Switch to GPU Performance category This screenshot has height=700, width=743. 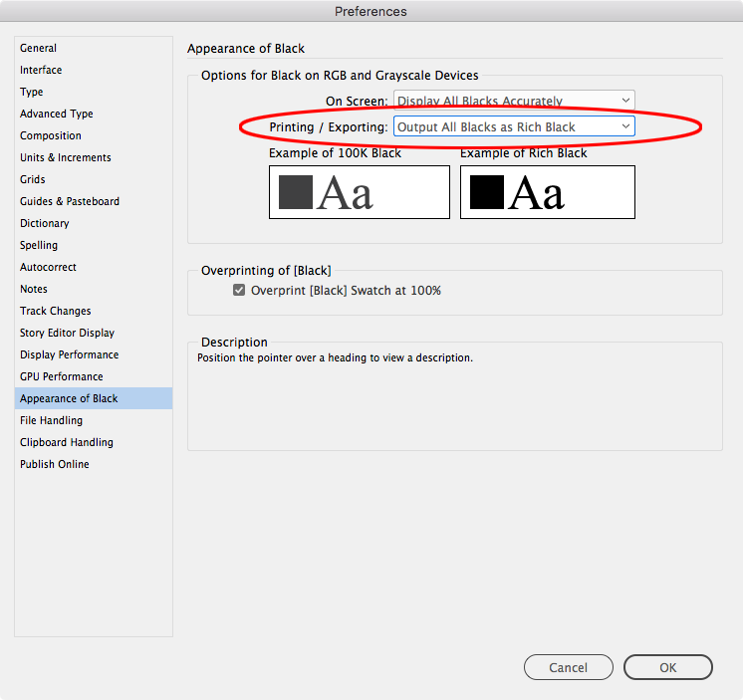pyautogui.click(x=62, y=376)
